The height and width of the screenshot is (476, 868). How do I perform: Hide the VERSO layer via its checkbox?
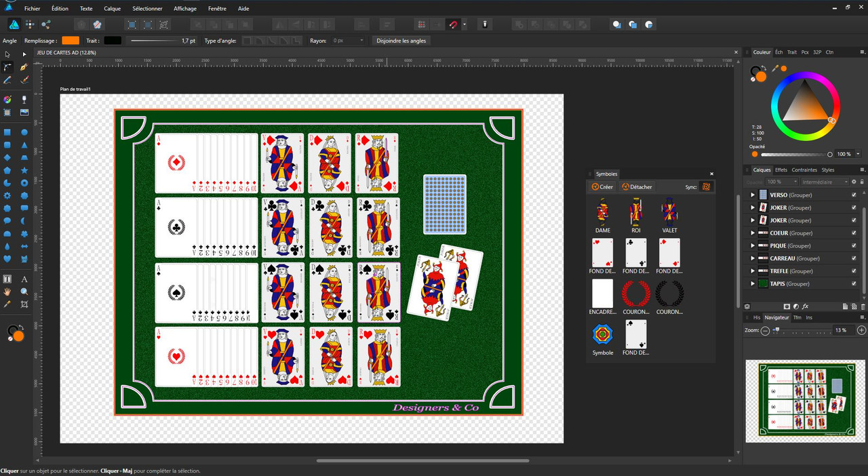click(854, 195)
